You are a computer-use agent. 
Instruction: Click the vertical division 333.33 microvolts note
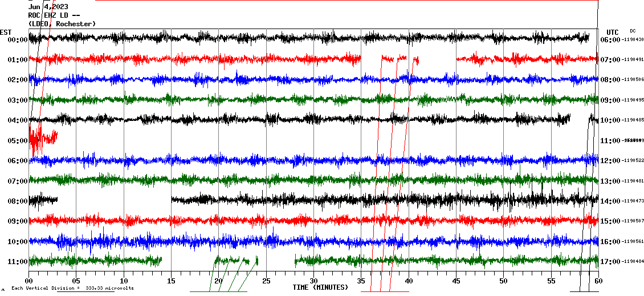click(x=72, y=289)
